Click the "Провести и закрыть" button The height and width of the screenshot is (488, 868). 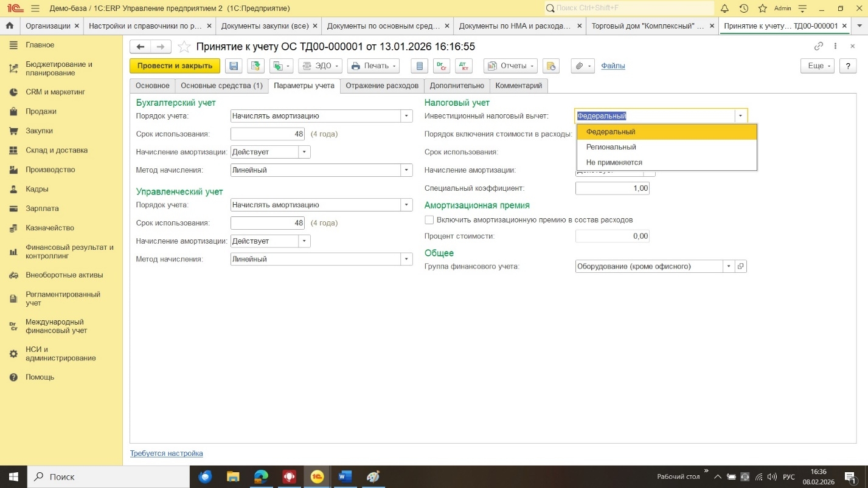(x=175, y=66)
